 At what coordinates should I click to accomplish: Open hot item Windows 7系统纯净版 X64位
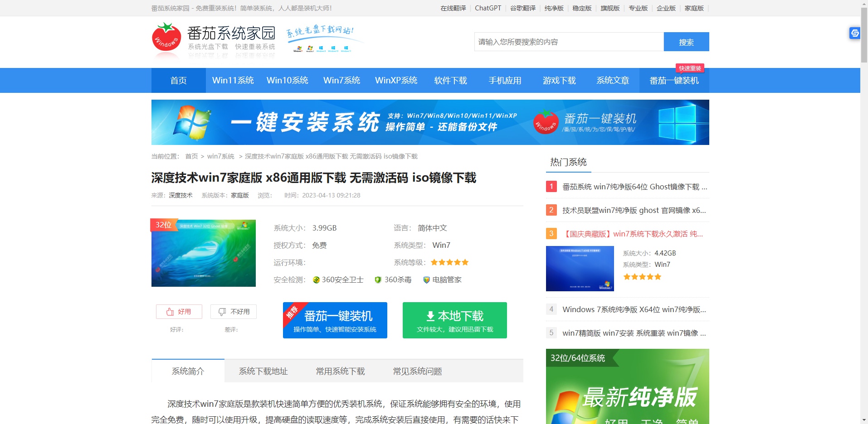tap(634, 309)
